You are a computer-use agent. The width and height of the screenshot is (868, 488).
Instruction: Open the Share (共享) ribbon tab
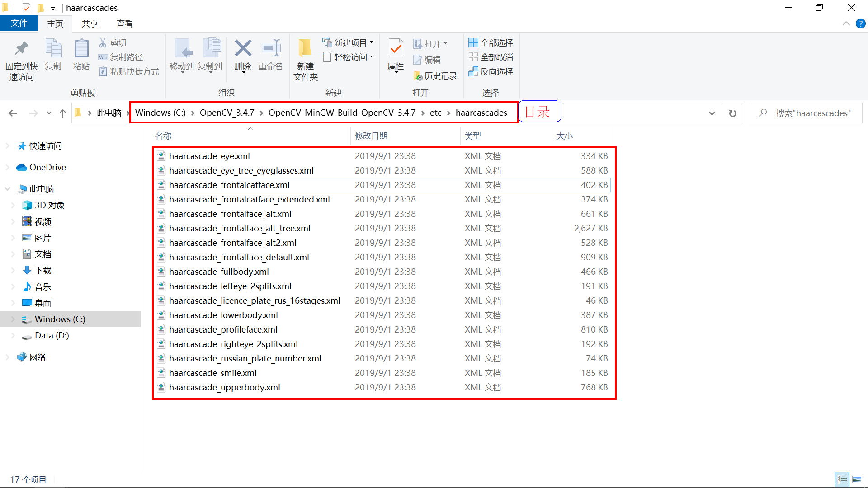tap(90, 23)
